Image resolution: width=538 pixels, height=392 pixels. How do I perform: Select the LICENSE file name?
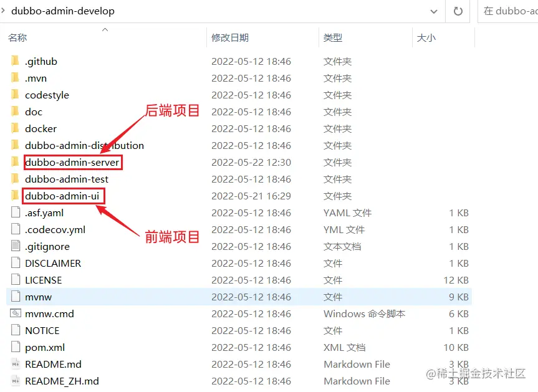coord(43,280)
